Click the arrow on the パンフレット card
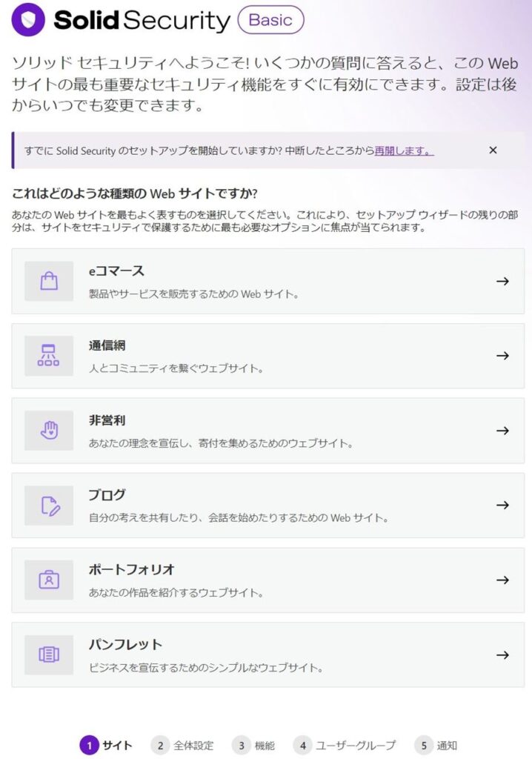 [502, 655]
